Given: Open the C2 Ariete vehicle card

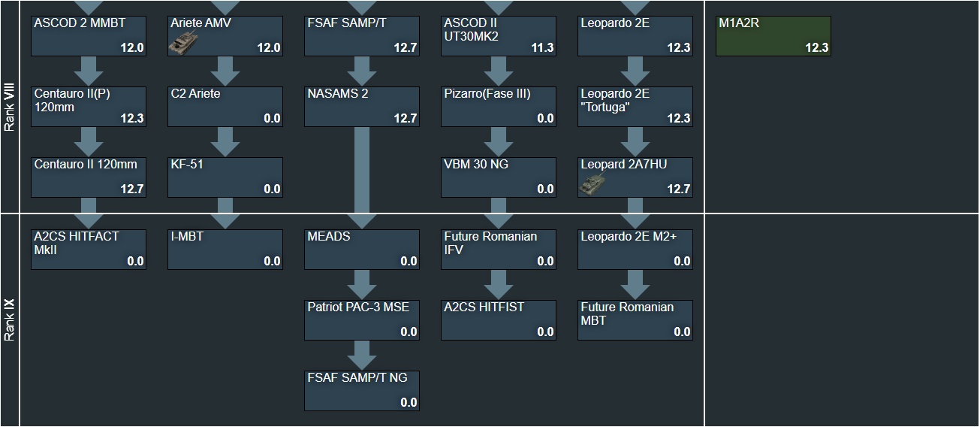Looking at the screenshot, I should (x=225, y=107).
